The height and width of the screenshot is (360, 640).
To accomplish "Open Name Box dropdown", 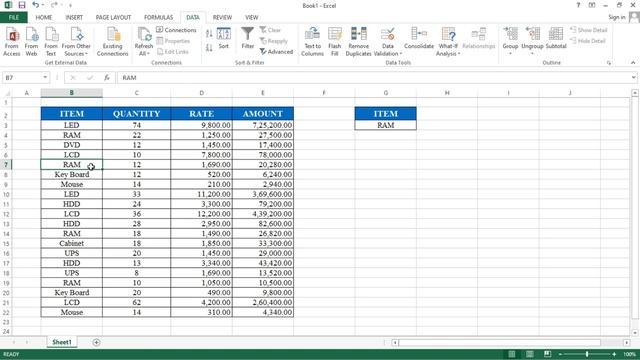I will (x=45, y=77).
